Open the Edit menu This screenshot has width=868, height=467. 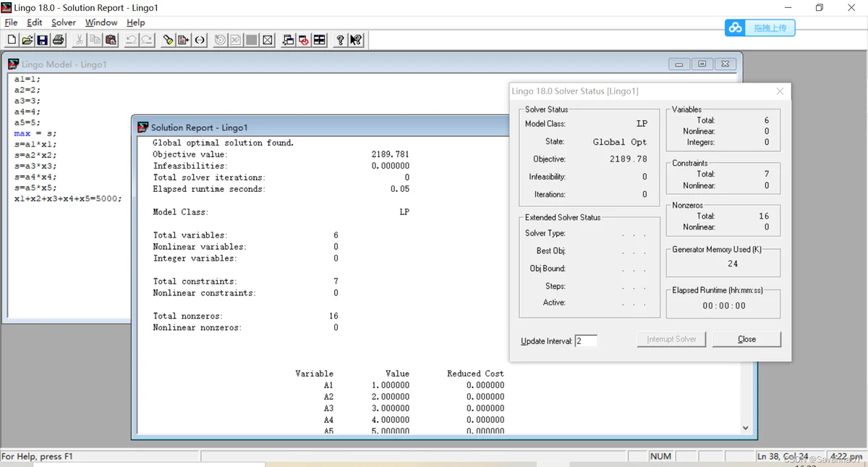(35, 22)
